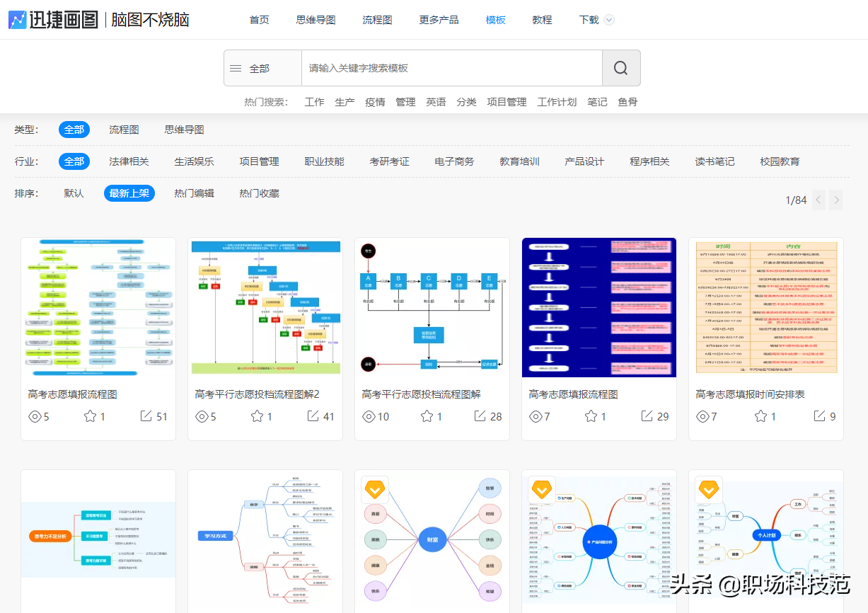This screenshot has height=613, width=868.
Task: Select 流程图 type filter
Action: 124,130
